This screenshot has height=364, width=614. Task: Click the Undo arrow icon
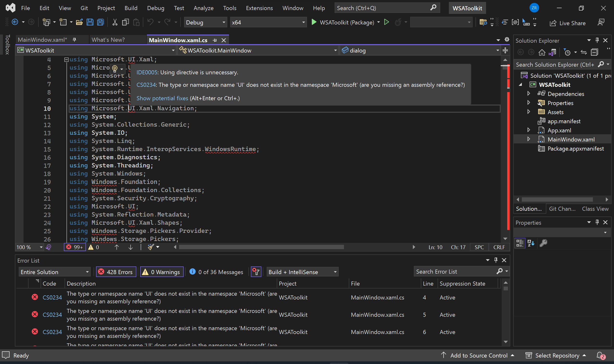tap(150, 22)
